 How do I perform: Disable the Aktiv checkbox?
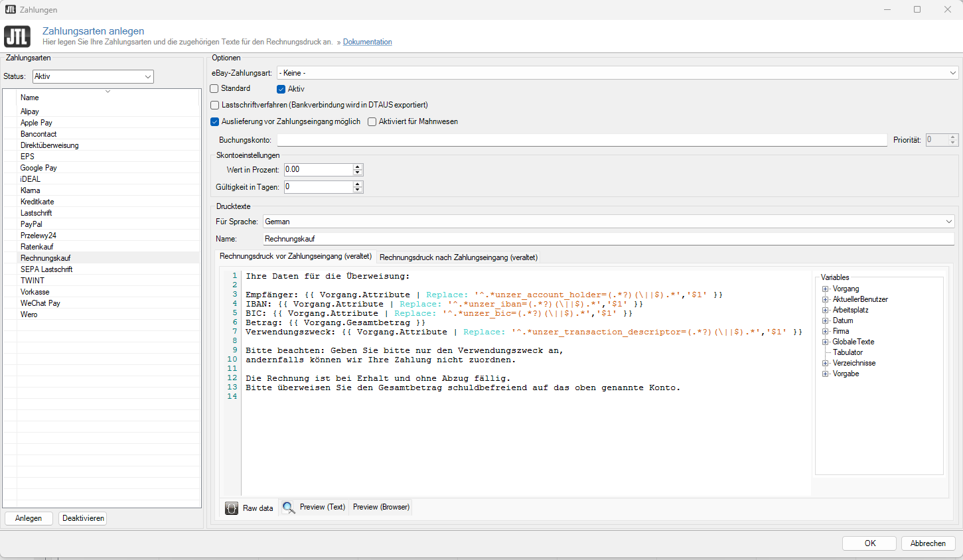[x=281, y=88]
